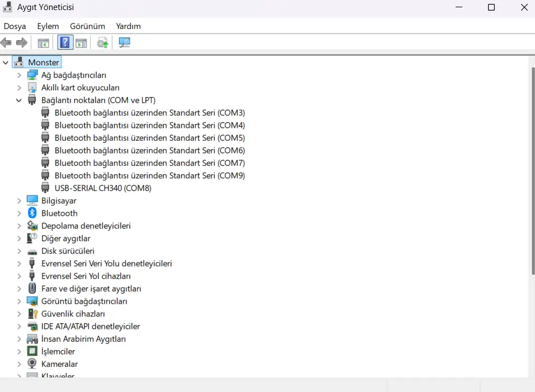This screenshot has width=535, height=392.
Task: Select Bluetooth Standart Seri (COM7) device
Action: (150, 163)
